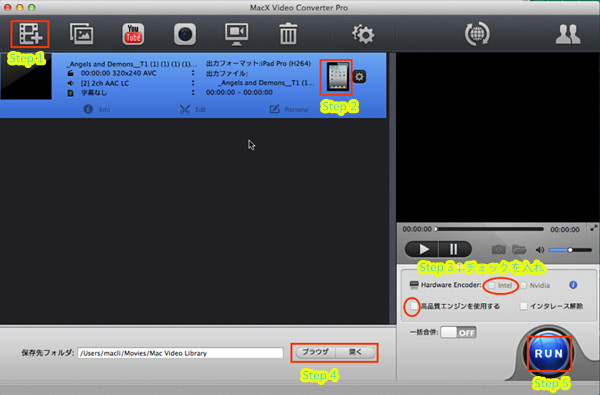Click the 保存先フォルダ path field
The height and width of the screenshot is (395, 600).
(180, 353)
